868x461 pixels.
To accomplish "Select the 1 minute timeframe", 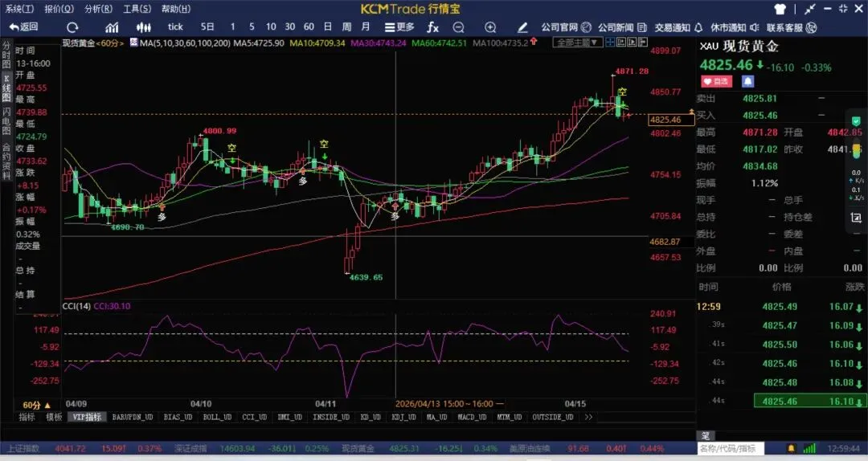I will click(x=232, y=27).
